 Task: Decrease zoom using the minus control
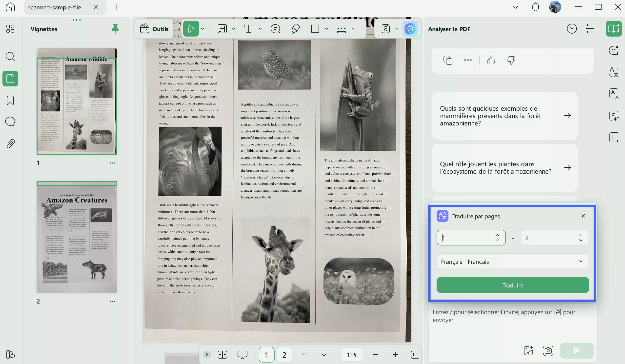[375, 355]
